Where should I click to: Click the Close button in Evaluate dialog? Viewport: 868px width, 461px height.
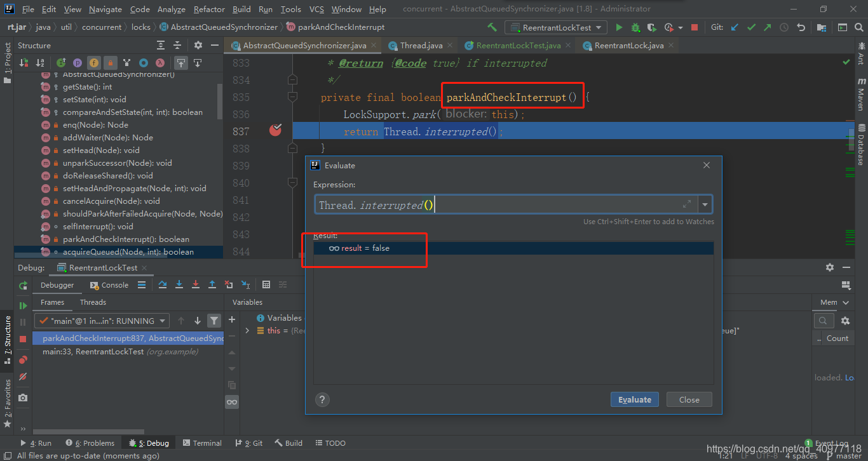[689, 399]
